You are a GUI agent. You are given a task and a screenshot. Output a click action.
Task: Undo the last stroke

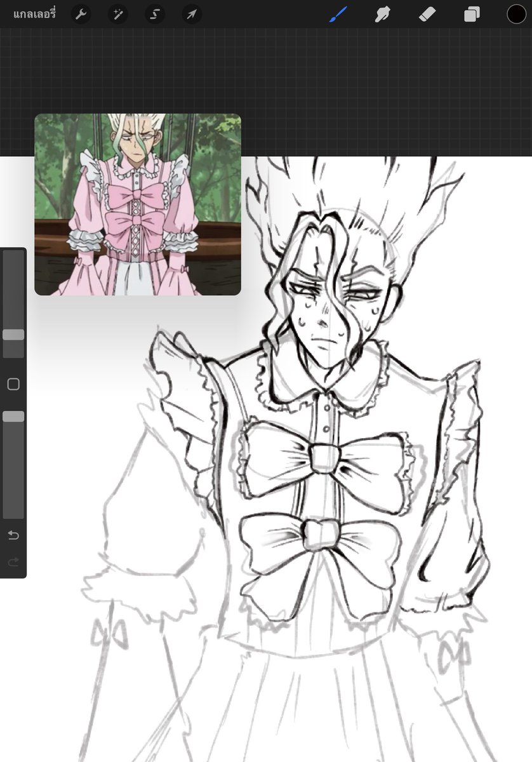click(13, 535)
